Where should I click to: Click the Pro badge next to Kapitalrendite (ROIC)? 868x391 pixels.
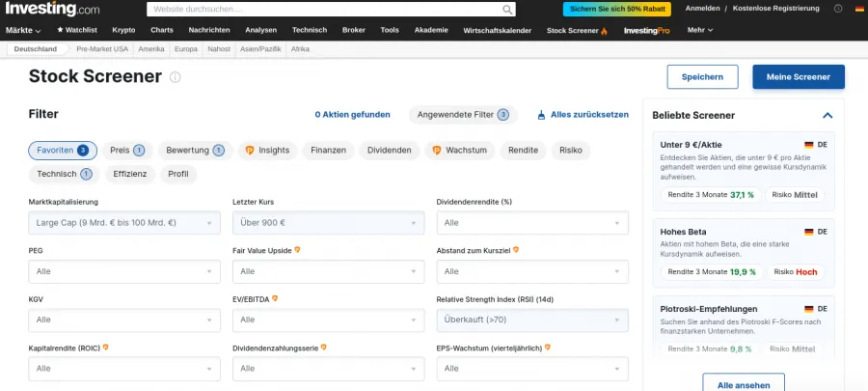coord(106,348)
